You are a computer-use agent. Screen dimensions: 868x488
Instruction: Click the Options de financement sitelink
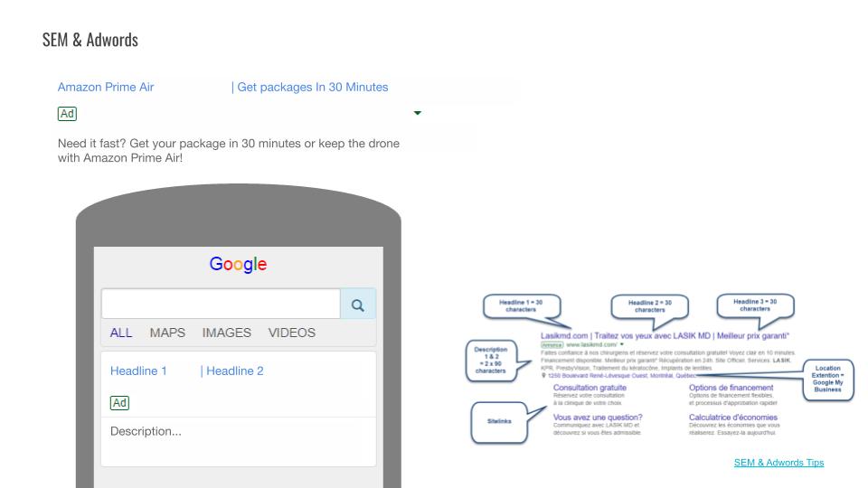point(731,388)
